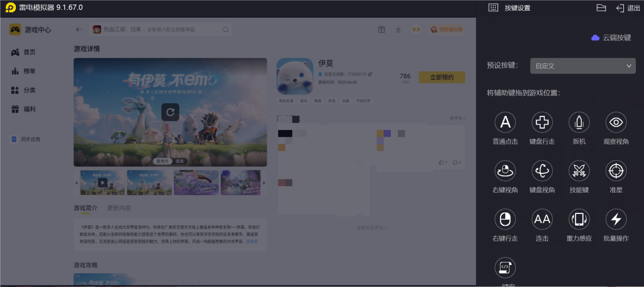Click the 游戏详情 heading
Viewport: 644px width, 287px height.
[x=86, y=49]
